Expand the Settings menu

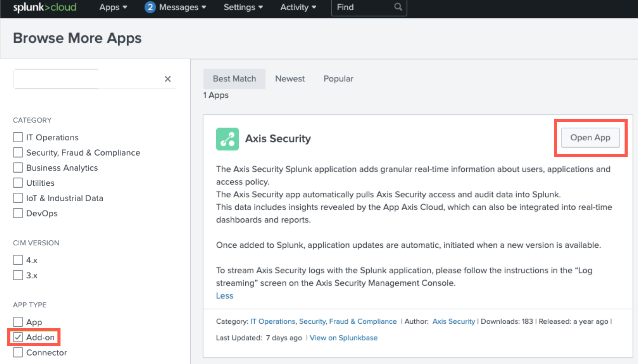[x=243, y=7]
